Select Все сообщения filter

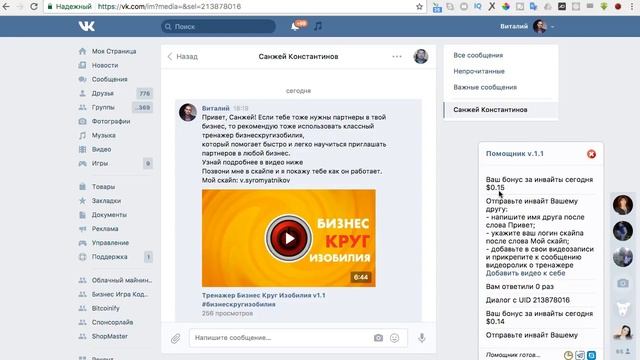click(478, 55)
